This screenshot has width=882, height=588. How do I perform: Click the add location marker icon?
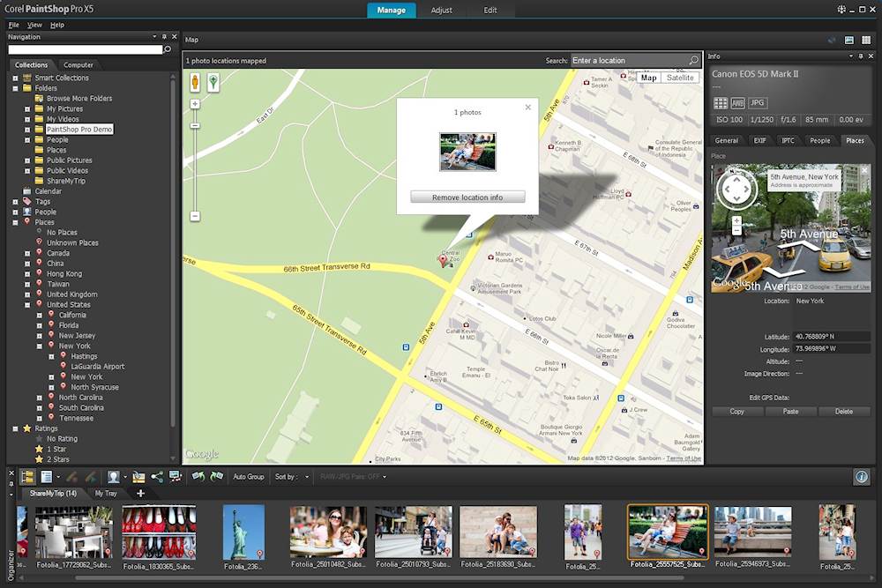[x=213, y=83]
